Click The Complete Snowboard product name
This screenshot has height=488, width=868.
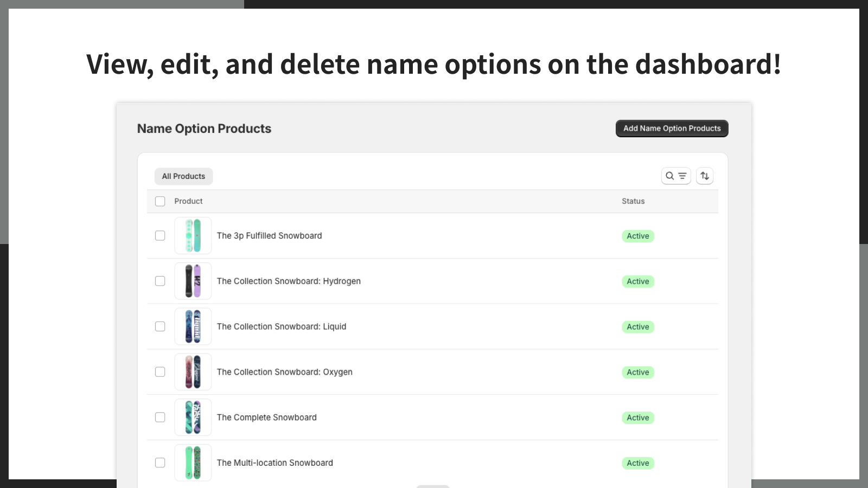[266, 418]
